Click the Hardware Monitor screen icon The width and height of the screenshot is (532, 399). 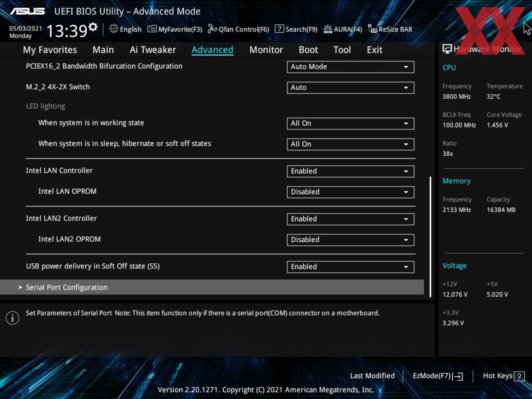click(447, 49)
